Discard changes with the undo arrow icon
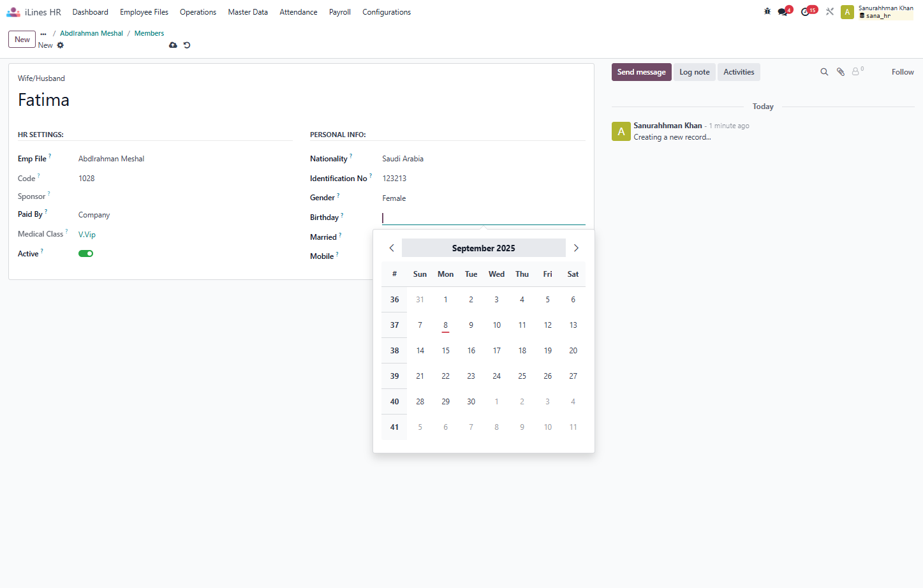The width and height of the screenshot is (923, 588). [x=187, y=45]
